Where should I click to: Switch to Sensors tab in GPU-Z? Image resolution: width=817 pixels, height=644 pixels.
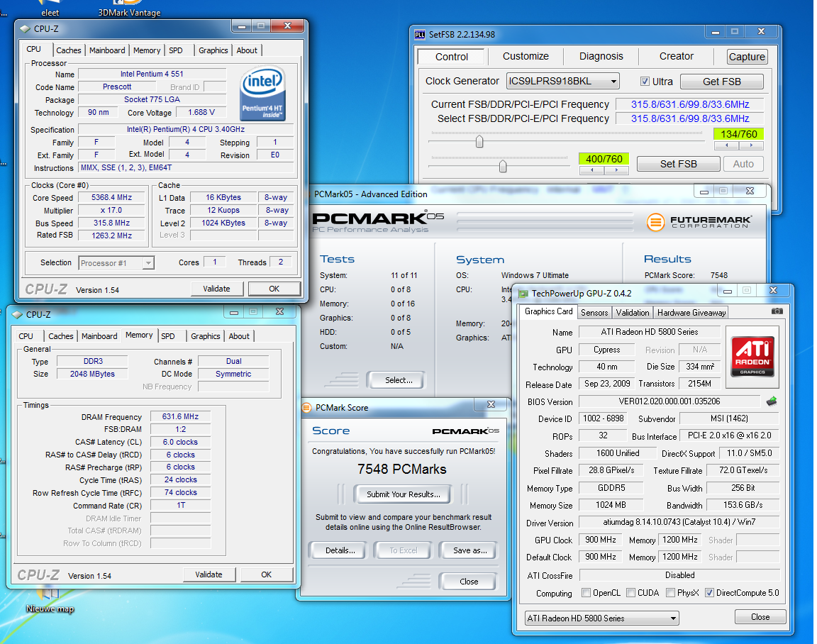[594, 313]
